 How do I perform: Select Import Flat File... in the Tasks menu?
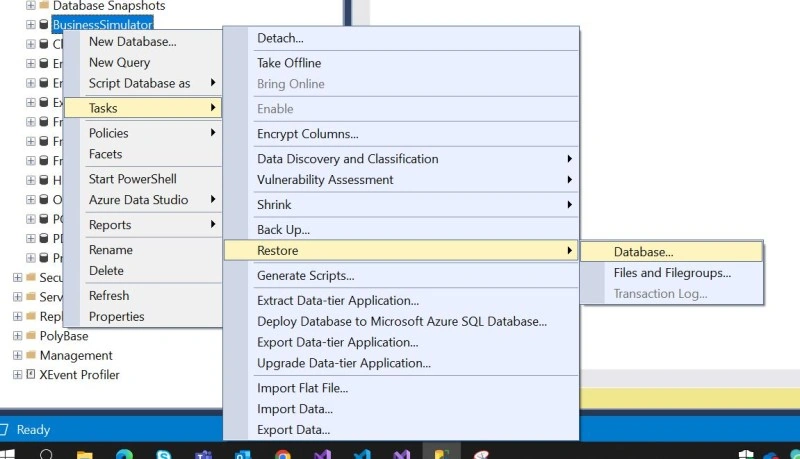pos(401,388)
